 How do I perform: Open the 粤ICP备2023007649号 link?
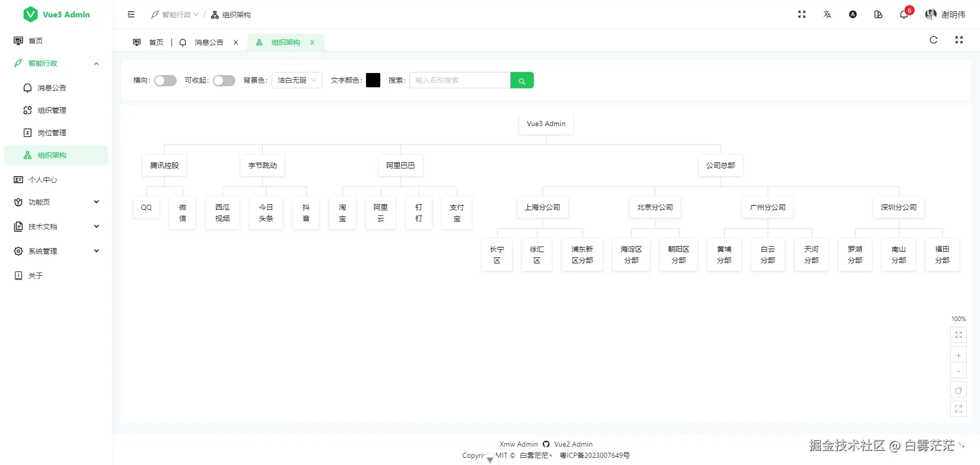[x=595, y=455]
